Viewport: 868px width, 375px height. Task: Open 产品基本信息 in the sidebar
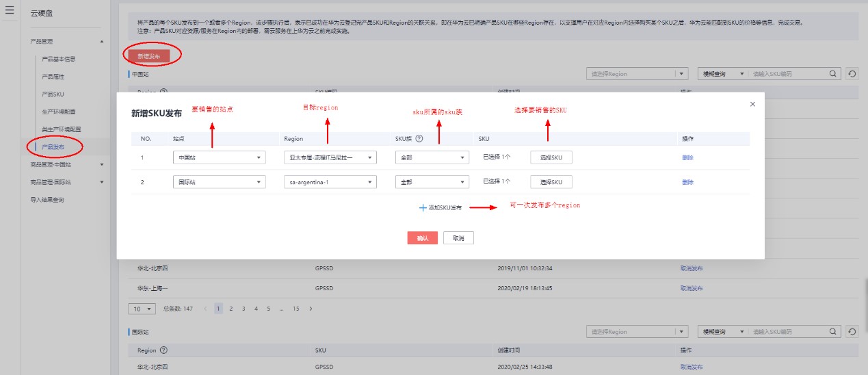(x=58, y=59)
